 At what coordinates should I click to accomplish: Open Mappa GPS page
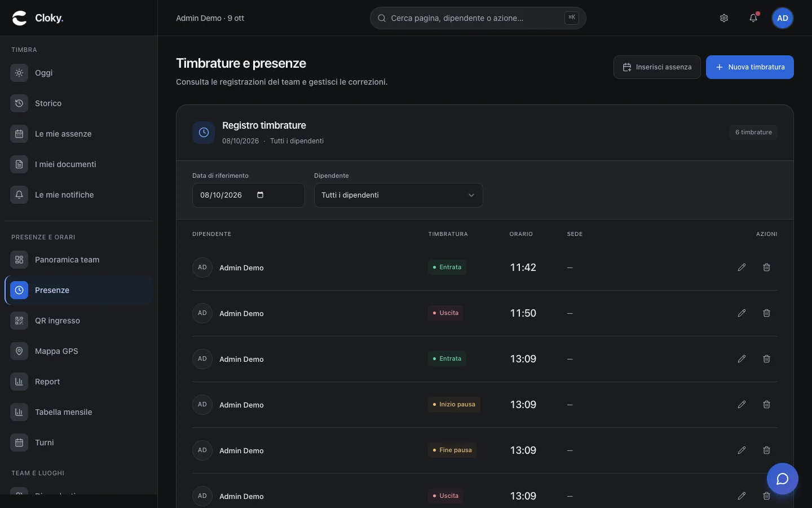click(78, 351)
